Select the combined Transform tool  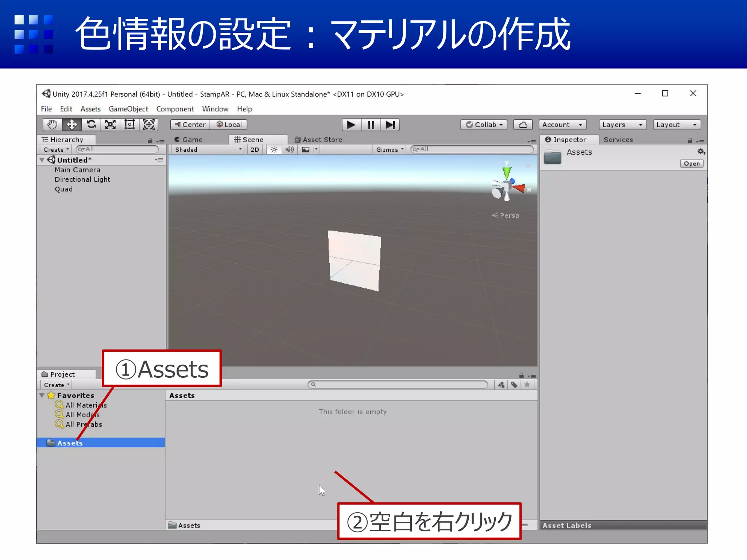pos(149,125)
